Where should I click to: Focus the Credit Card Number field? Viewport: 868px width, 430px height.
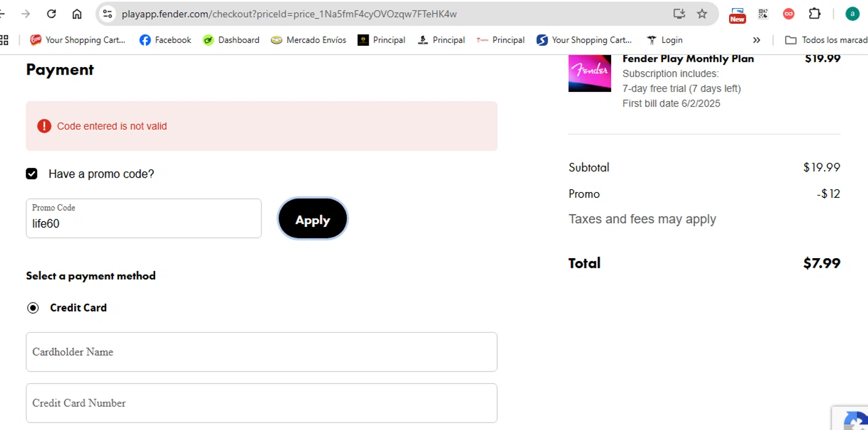coord(262,403)
